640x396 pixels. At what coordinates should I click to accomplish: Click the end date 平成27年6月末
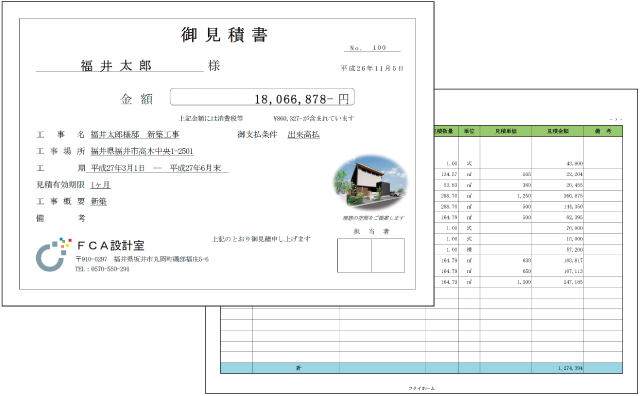click(x=195, y=168)
